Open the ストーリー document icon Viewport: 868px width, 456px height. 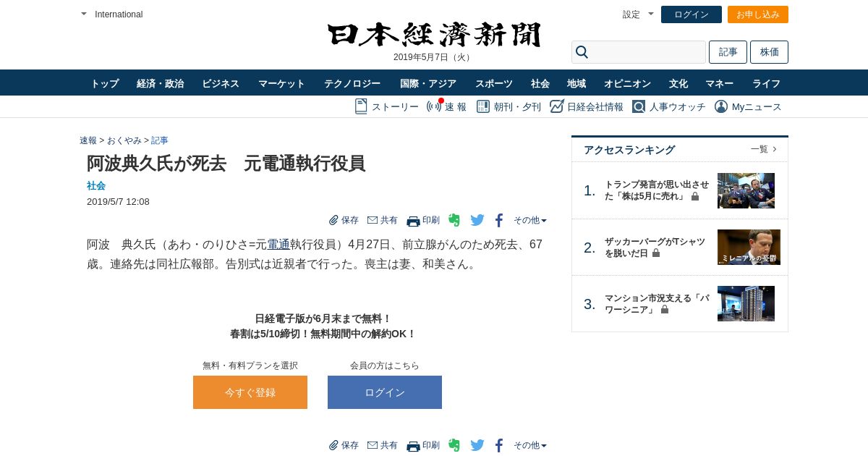[x=361, y=106]
